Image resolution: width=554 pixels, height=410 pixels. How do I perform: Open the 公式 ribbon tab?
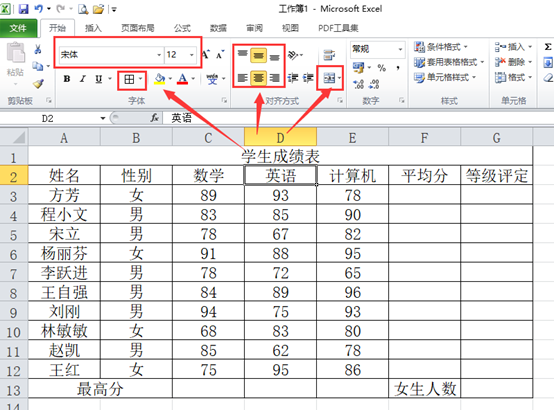pos(182,28)
